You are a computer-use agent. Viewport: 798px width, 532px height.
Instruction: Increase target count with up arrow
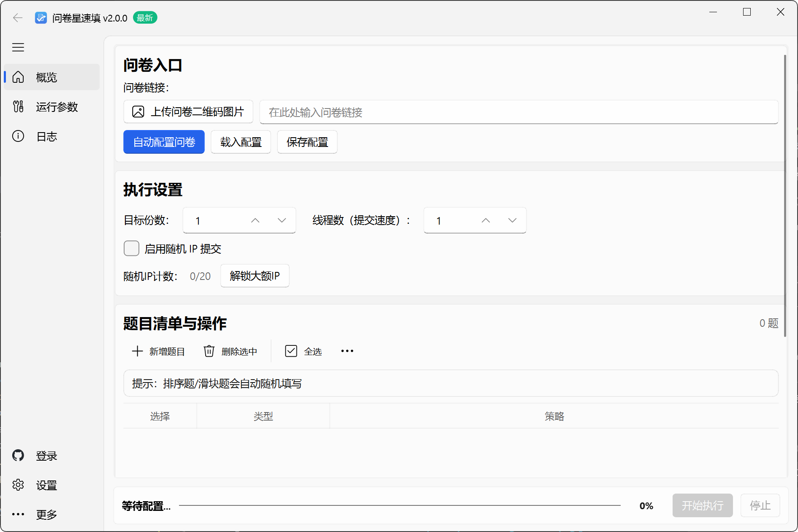255,220
